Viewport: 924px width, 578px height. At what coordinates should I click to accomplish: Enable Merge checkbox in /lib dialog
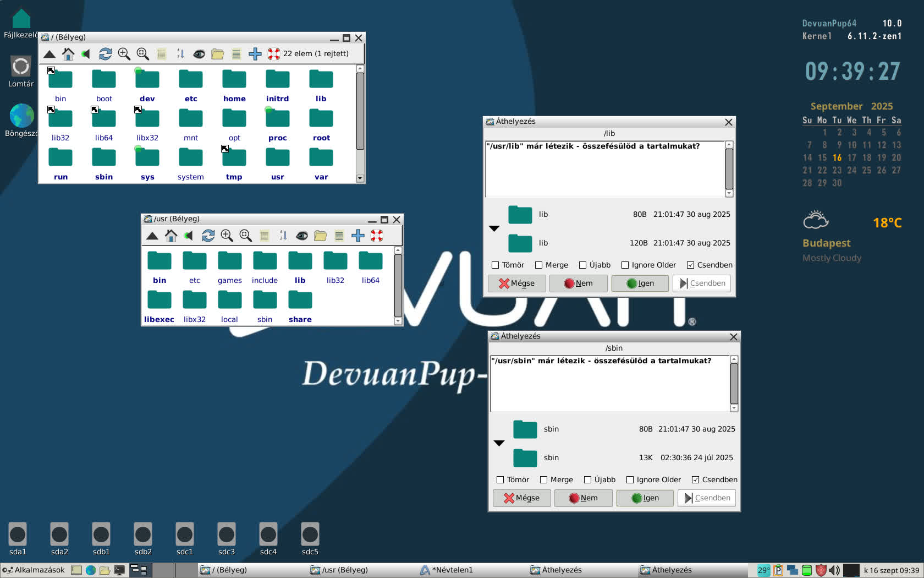click(x=538, y=265)
